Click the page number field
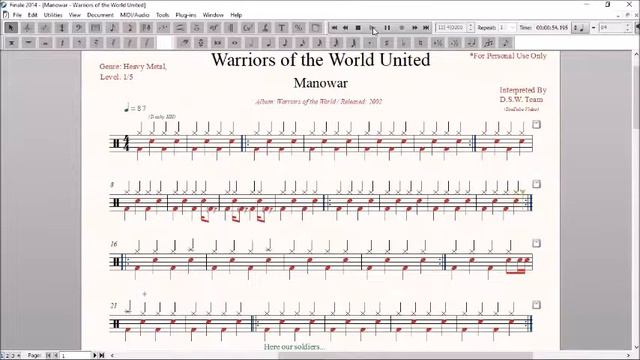Viewport: 640px width, 360px height. point(76,356)
